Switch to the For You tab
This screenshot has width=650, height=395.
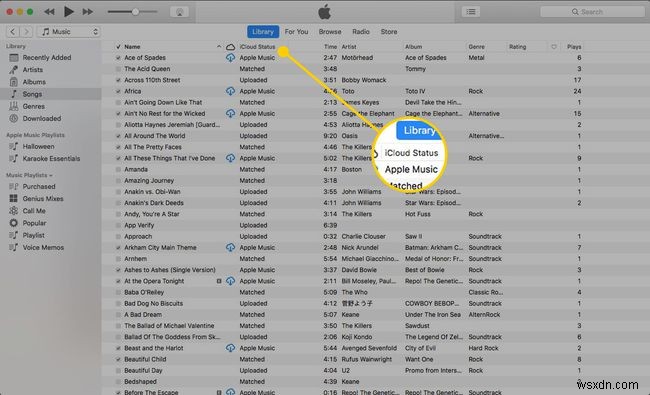coord(296,32)
